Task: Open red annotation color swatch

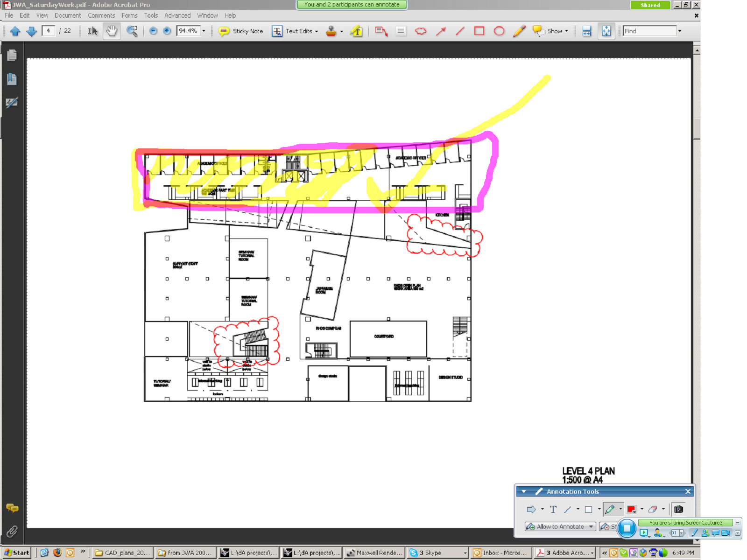Action: (x=631, y=509)
